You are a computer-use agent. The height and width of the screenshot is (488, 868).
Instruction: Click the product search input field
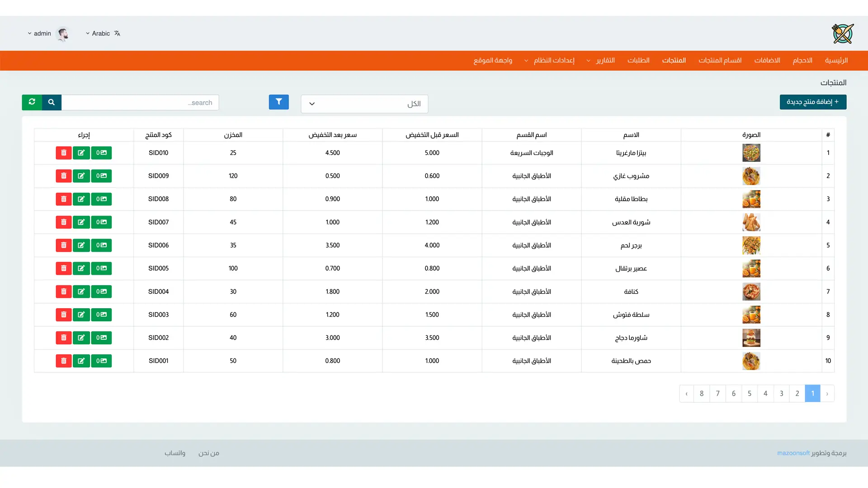tap(140, 103)
